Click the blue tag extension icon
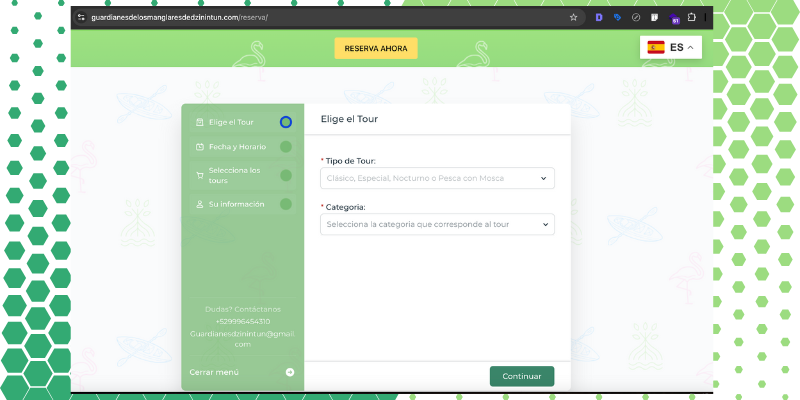This screenshot has height=400, width=800. (x=617, y=17)
